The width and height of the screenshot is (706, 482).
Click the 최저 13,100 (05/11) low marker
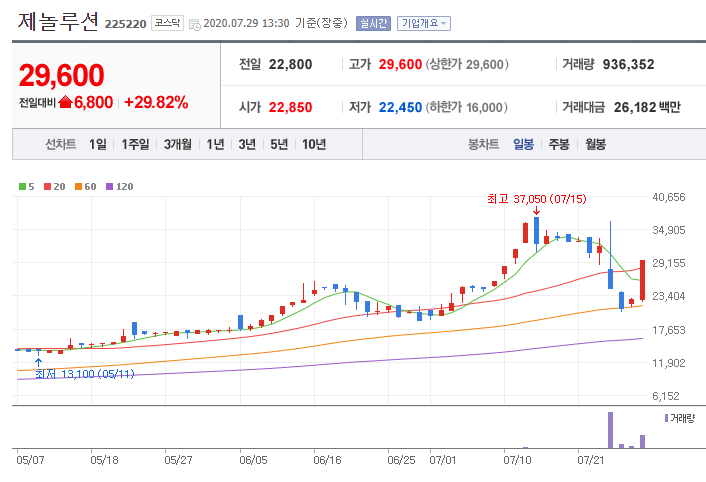click(x=84, y=374)
